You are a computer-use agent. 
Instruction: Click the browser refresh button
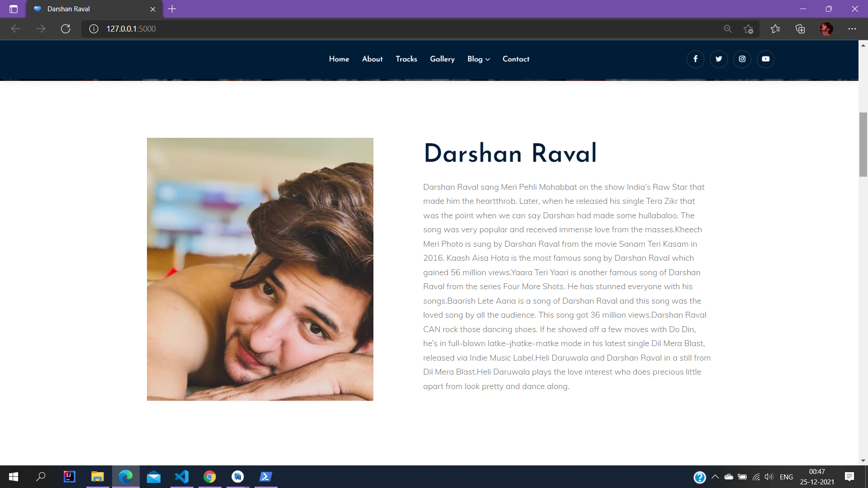pos(66,29)
